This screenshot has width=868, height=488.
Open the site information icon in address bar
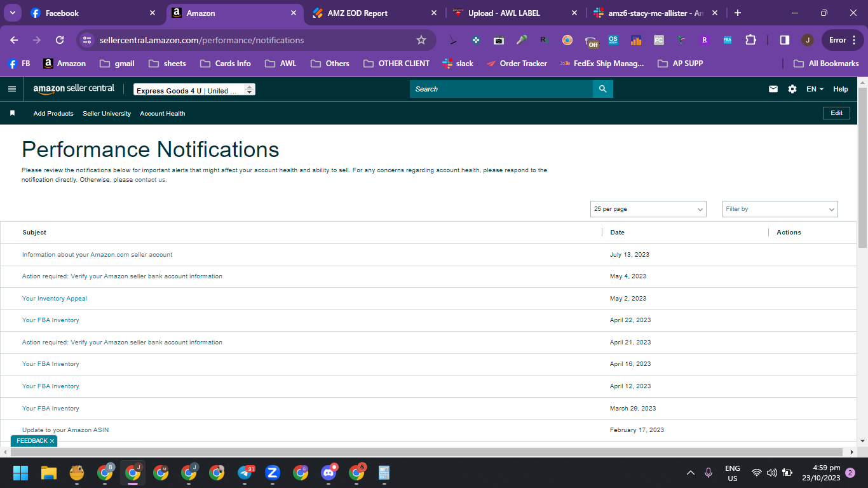(x=88, y=40)
